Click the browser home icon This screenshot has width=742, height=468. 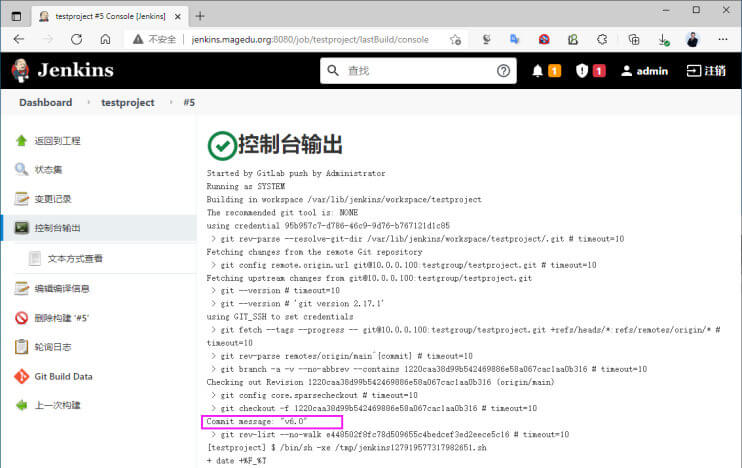pos(105,39)
